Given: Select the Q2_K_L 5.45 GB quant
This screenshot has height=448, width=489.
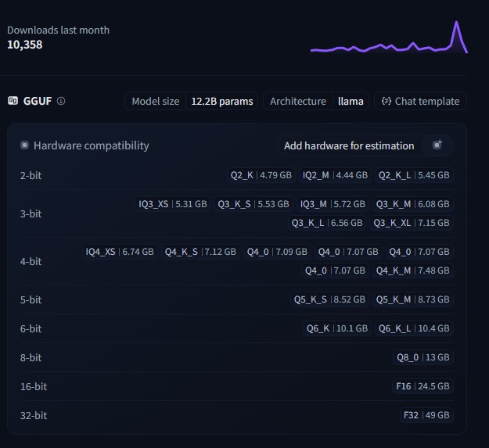Looking at the screenshot, I should tap(414, 175).
